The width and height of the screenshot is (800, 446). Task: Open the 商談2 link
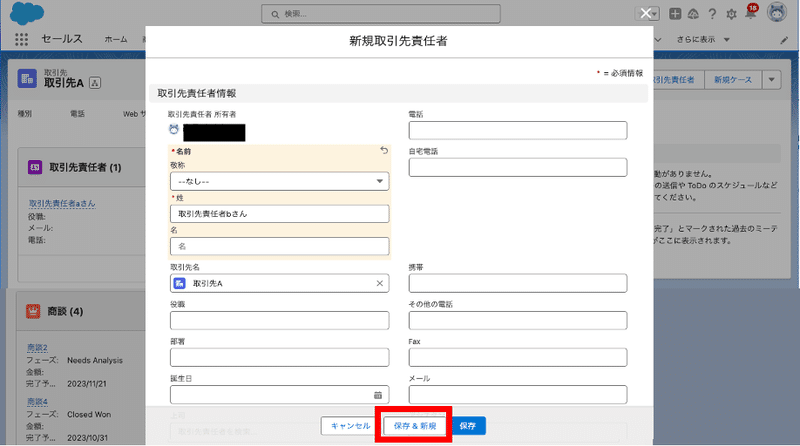pos(37,348)
